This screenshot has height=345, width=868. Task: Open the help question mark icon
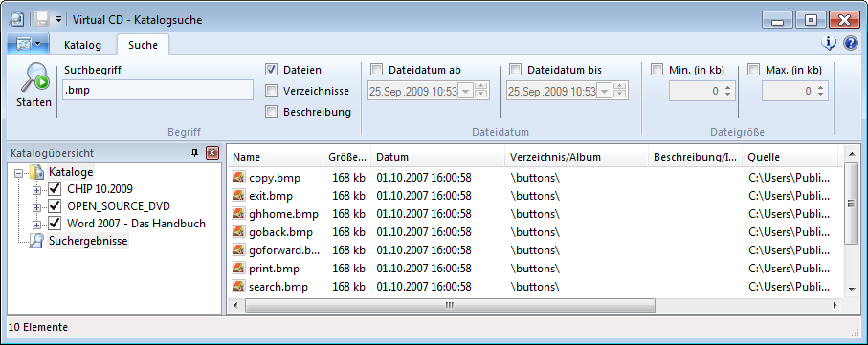pos(850,43)
